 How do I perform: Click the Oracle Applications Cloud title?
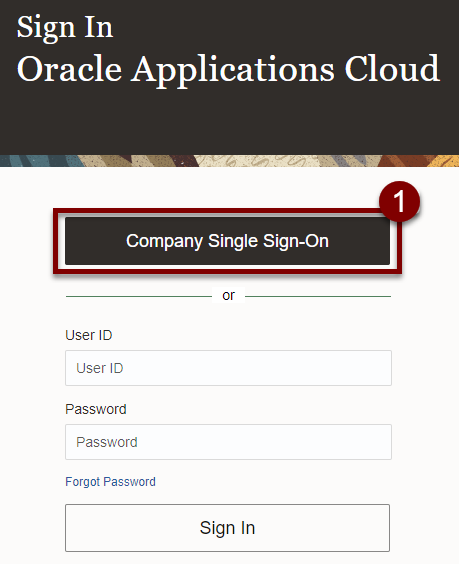pos(228,69)
